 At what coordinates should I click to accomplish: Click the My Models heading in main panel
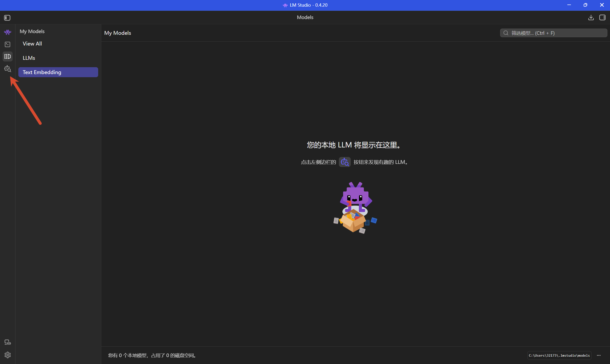click(117, 33)
